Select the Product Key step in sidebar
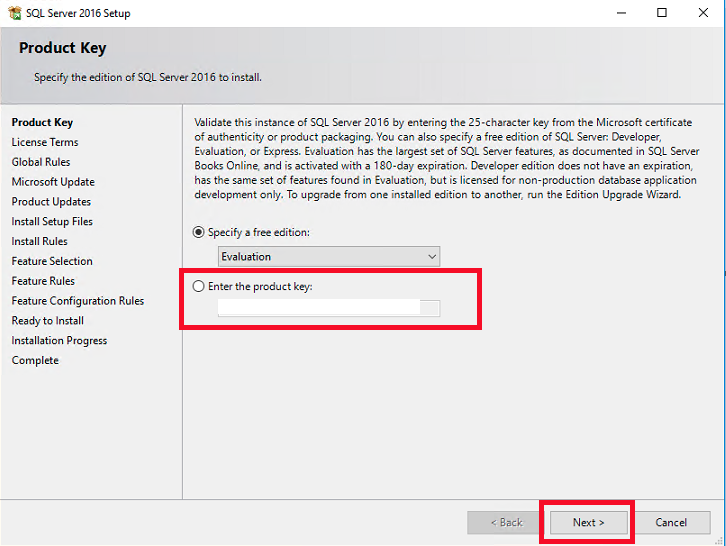Image resolution: width=726 pixels, height=546 pixels. click(42, 122)
